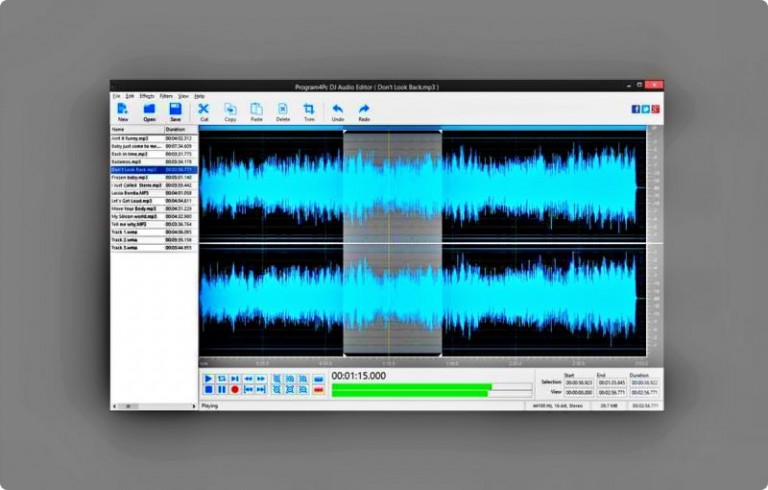Select 'Track 2.wma' in the file list
Viewport: 768px width, 490px height.
154,240
